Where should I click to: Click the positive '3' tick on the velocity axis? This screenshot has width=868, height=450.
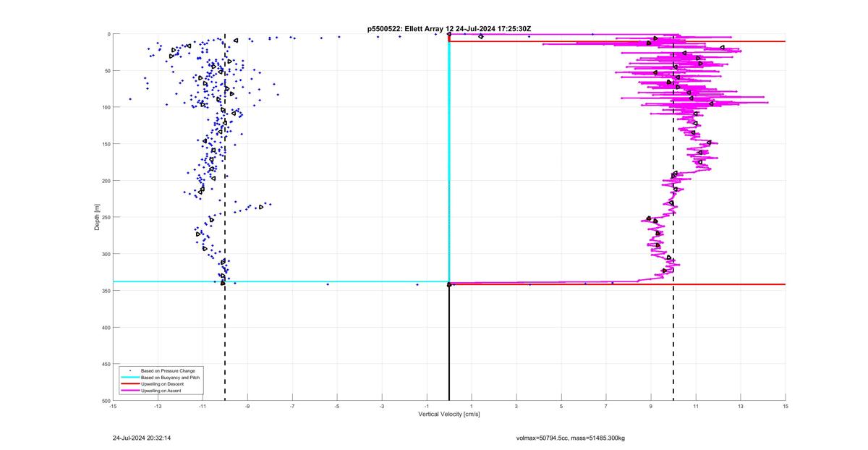coord(516,407)
